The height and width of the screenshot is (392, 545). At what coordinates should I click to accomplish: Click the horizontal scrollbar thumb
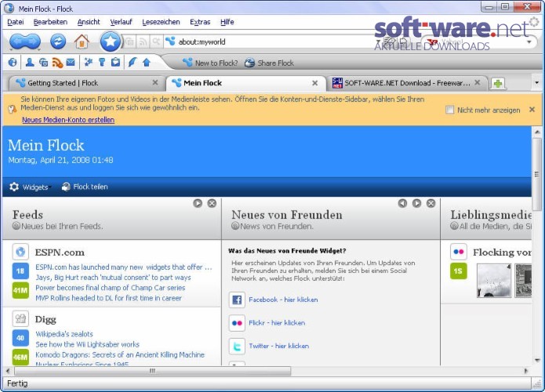pos(152,371)
